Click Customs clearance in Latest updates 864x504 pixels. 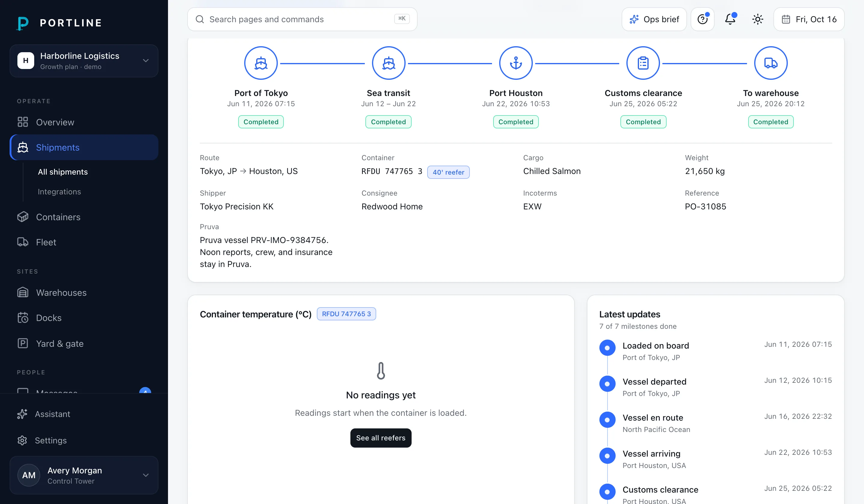[x=660, y=490]
